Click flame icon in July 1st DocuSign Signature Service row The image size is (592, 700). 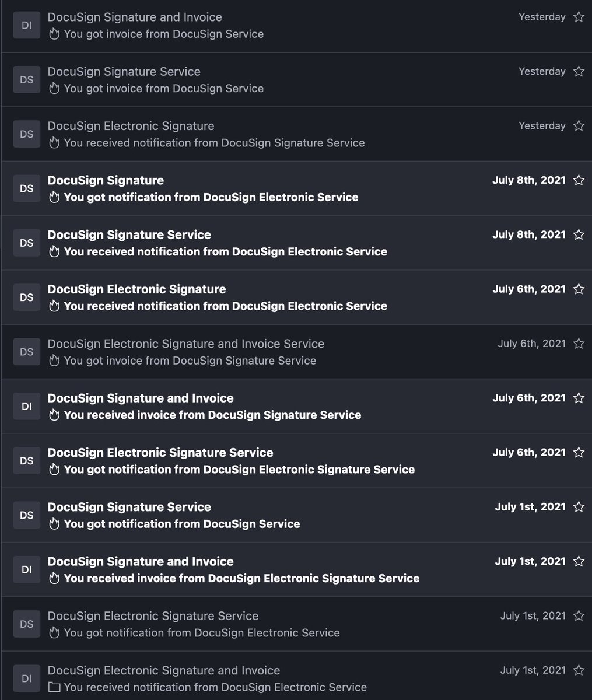(54, 524)
